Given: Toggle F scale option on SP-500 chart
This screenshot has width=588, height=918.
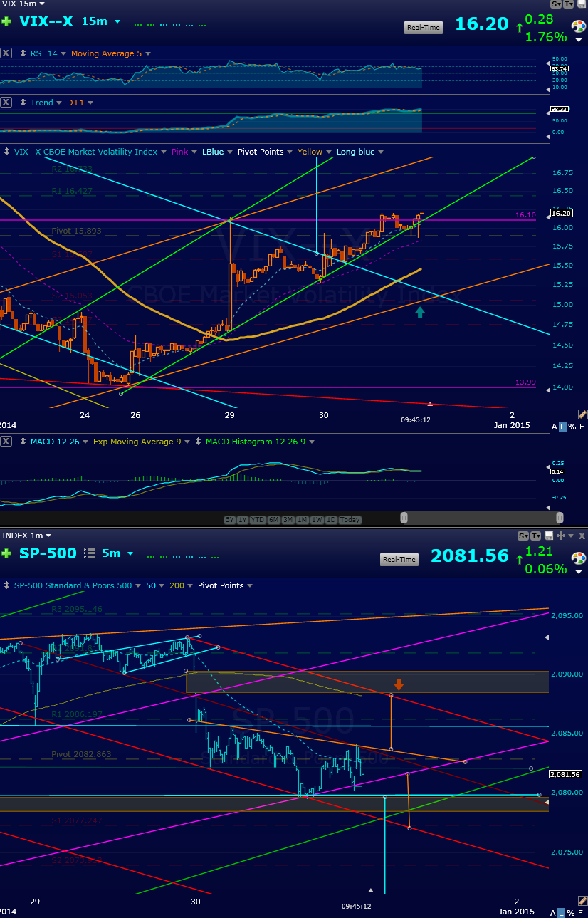Looking at the screenshot, I should [x=582, y=912].
